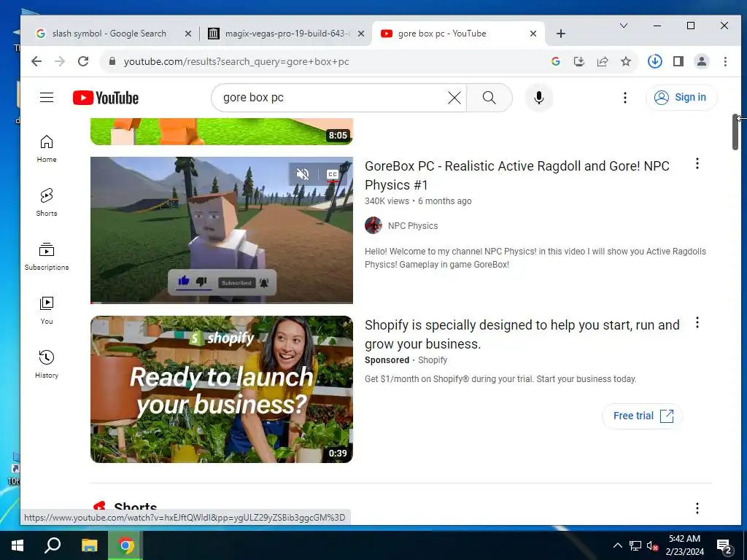The width and height of the screenshot is (747, 560).
Task: Open History in the sidebar
Action: (x=47, y=365)
